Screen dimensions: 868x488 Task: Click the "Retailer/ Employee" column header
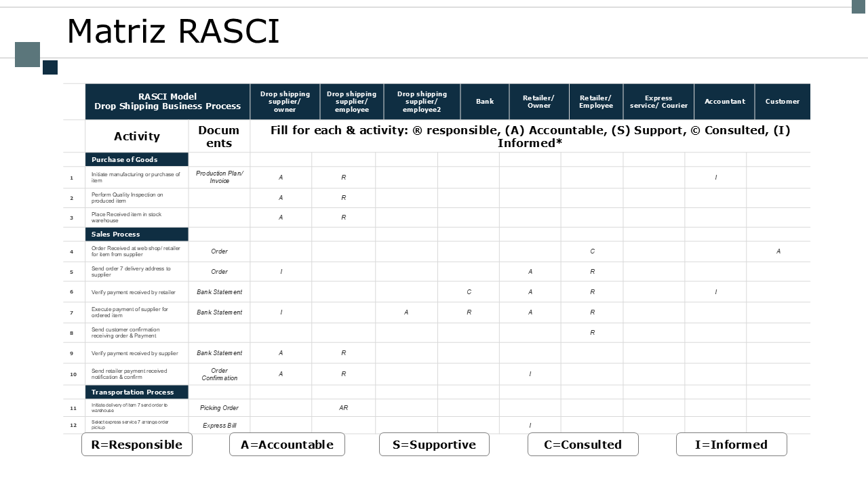596,102
